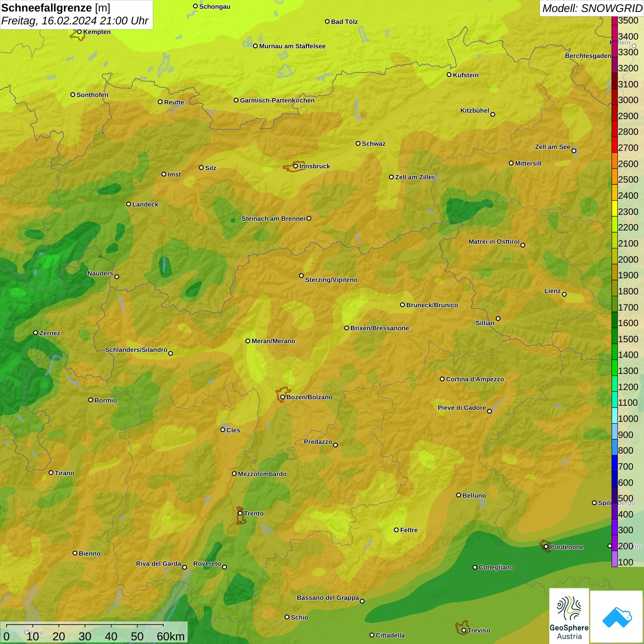Select the 1500 green legend swatch
The width and height of the screenshot is (644, 644).
[x=615, y=336]
